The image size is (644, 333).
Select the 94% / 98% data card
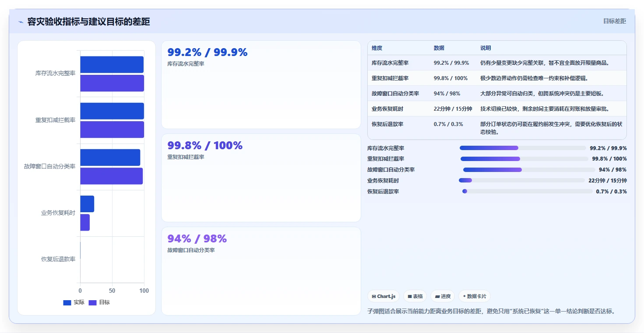(261, 271)
